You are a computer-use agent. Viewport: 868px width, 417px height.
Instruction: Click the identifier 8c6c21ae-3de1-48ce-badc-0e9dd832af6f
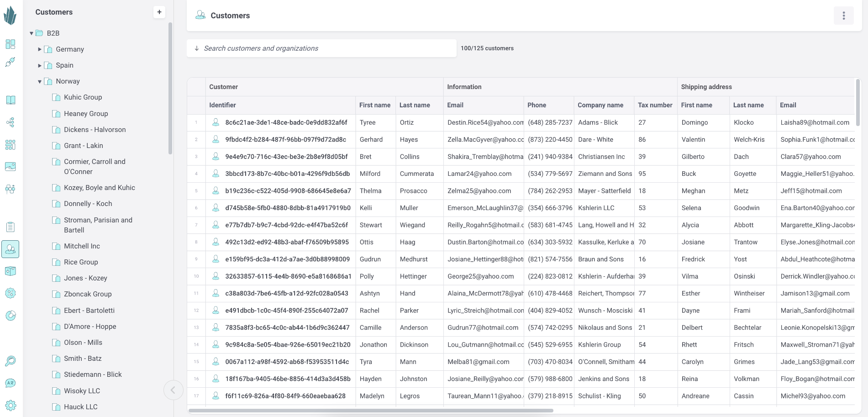point(286,122)
